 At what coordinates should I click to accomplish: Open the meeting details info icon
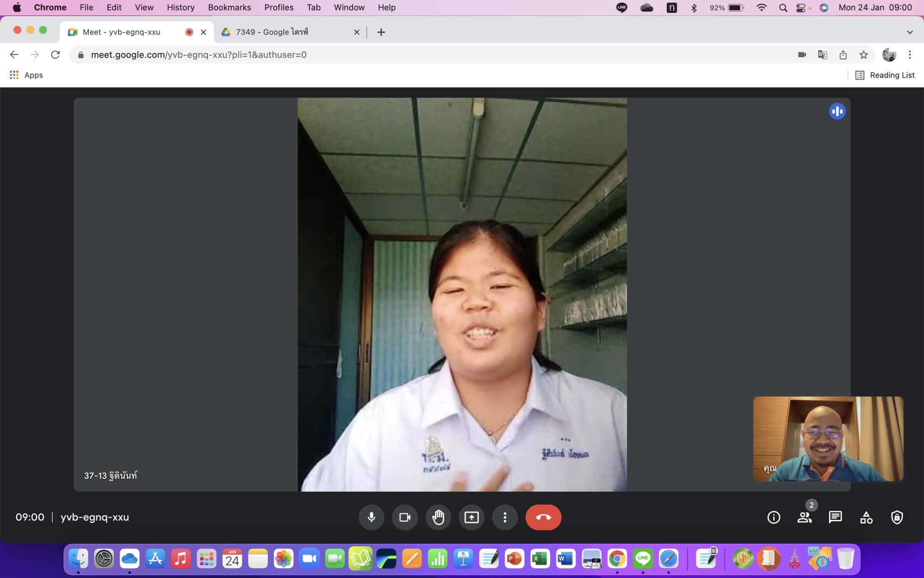pos(773,517)
